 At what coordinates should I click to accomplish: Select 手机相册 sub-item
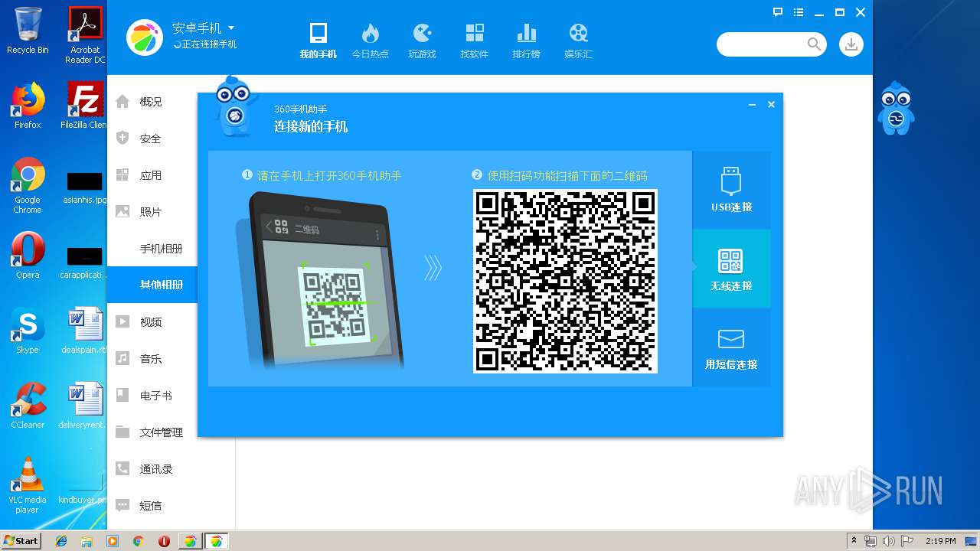[x=152, y=249]
